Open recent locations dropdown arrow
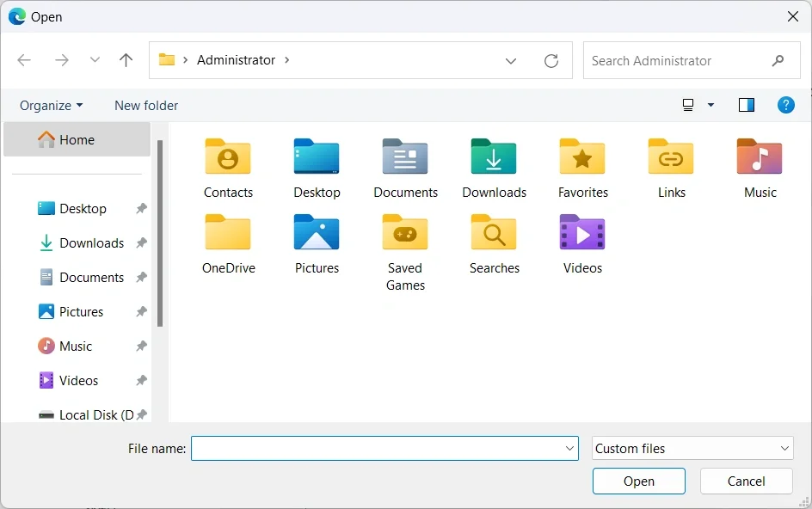812x509 pixels. coord(95,60)
